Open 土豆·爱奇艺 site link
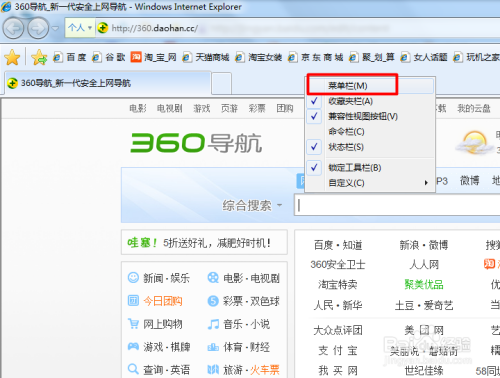The height and width of the screenshot is (378, 500). (x=424, y=305)
